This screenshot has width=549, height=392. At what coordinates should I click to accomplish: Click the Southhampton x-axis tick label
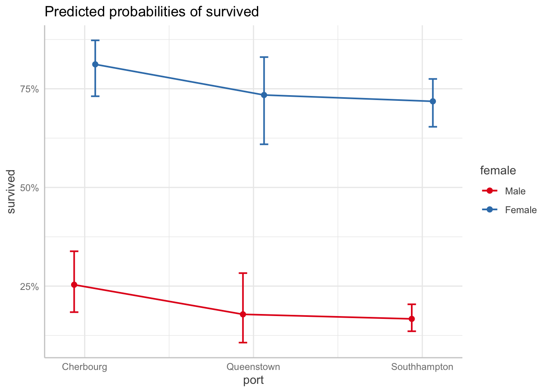tap(422, 367)
